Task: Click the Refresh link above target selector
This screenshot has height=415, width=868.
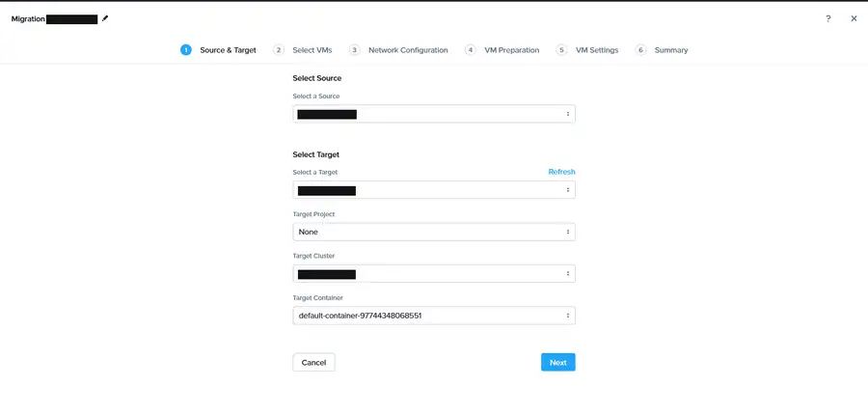Action: (x=561, y=172)
